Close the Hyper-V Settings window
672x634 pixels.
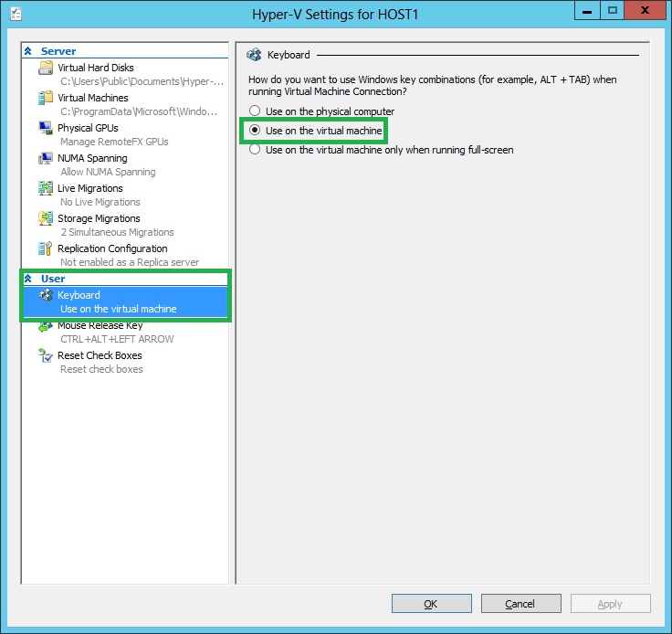pyautogui.click(x=645, y=10)
